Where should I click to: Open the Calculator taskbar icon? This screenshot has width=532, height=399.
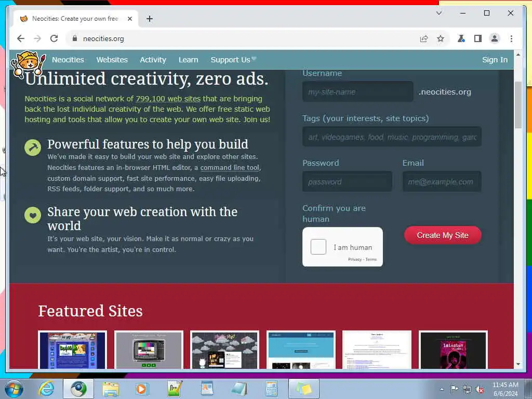coord(271,389)
